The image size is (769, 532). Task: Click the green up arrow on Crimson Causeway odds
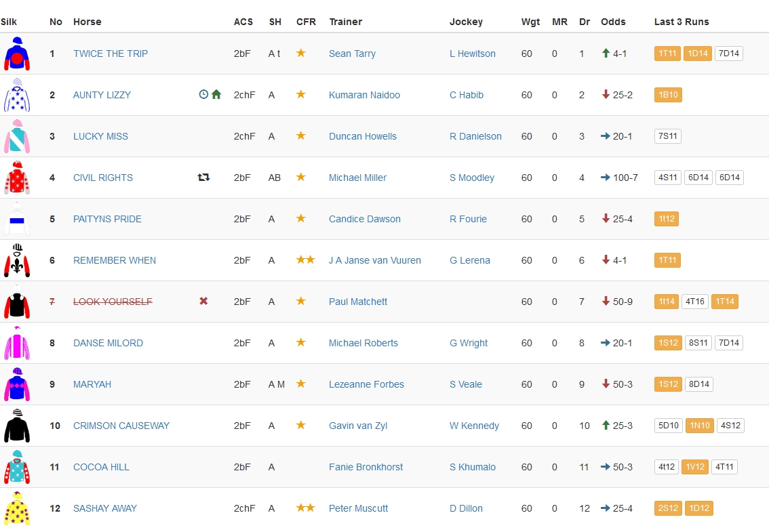(606, 426)
